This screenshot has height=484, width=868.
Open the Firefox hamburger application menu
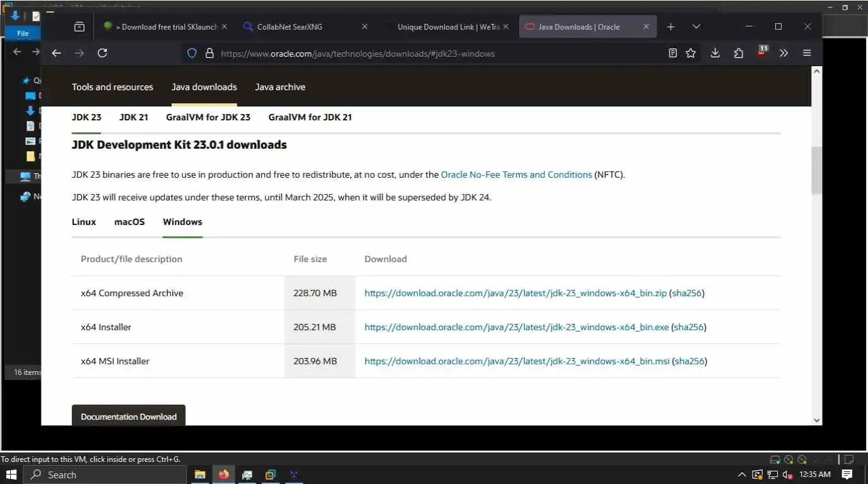(x=807, y=54)
